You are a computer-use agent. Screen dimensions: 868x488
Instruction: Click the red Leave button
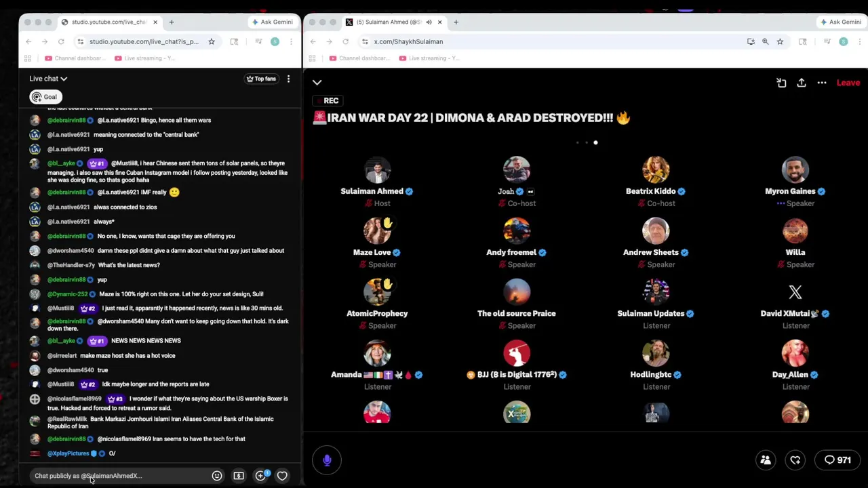[848, 83]
